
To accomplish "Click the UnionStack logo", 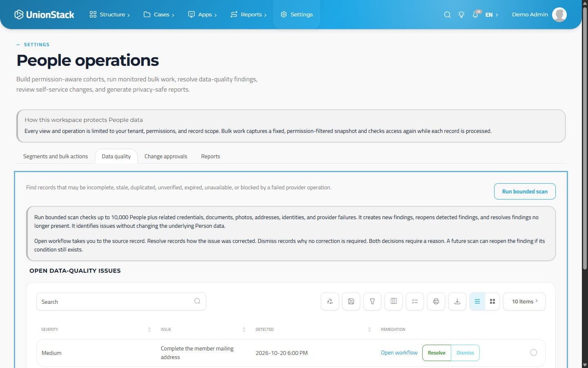I will (x=44, y=15).
